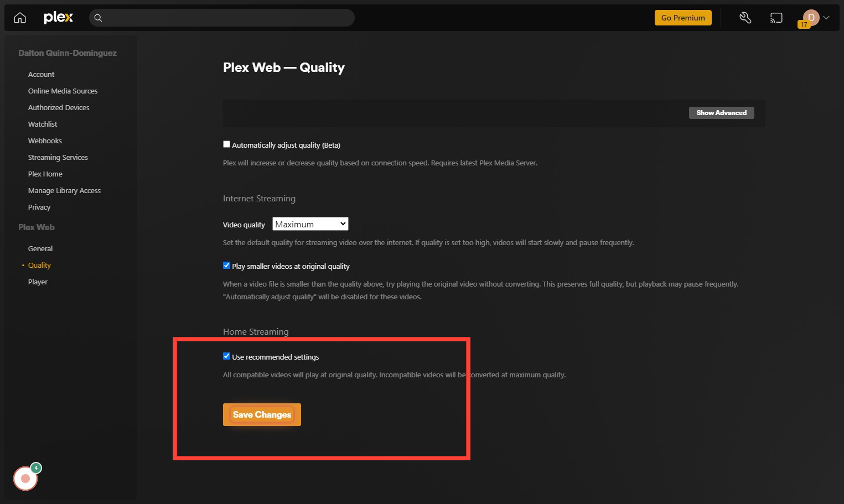Click the Home Streaming section heading
This screenshot has height=504, width=844.
click(256, 331)
